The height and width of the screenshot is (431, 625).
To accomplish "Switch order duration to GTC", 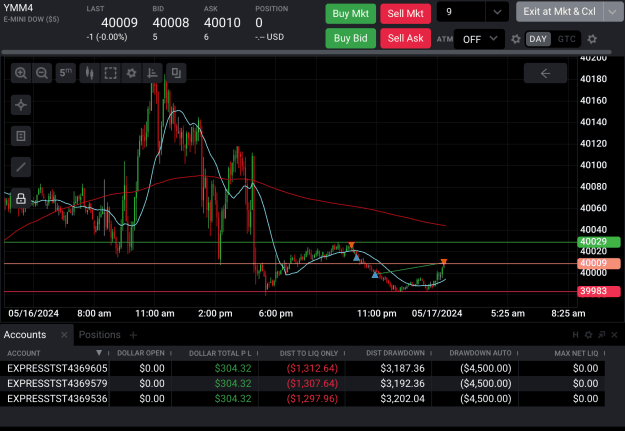I will 566,39.
